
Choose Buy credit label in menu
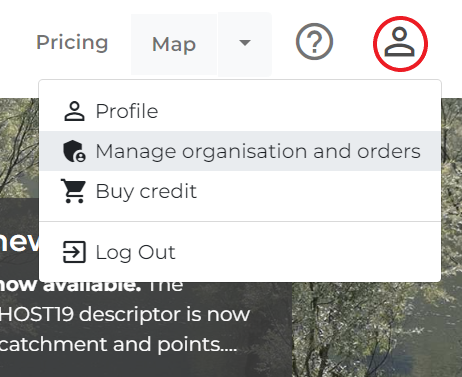point(146,191)
